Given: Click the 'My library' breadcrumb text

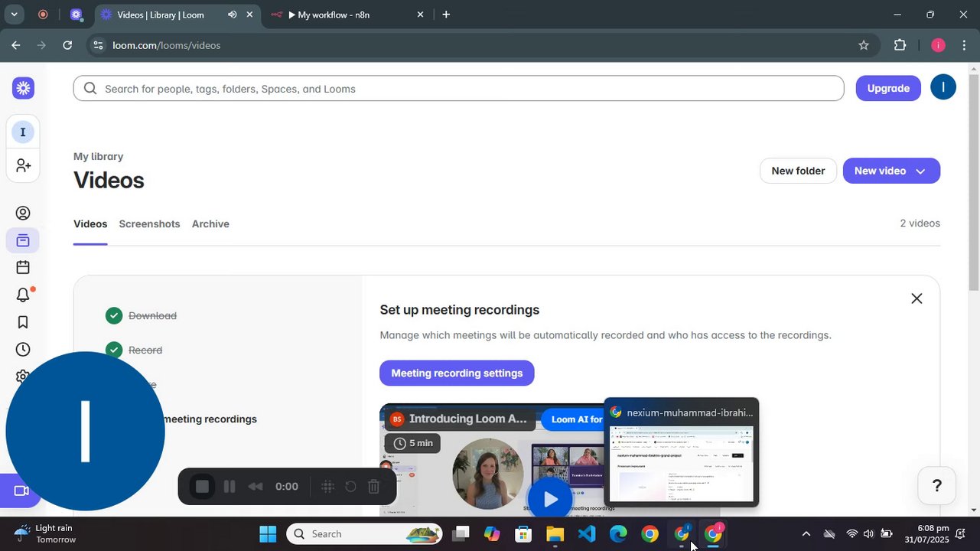Looking at the screenshot, I should point(98,156).
